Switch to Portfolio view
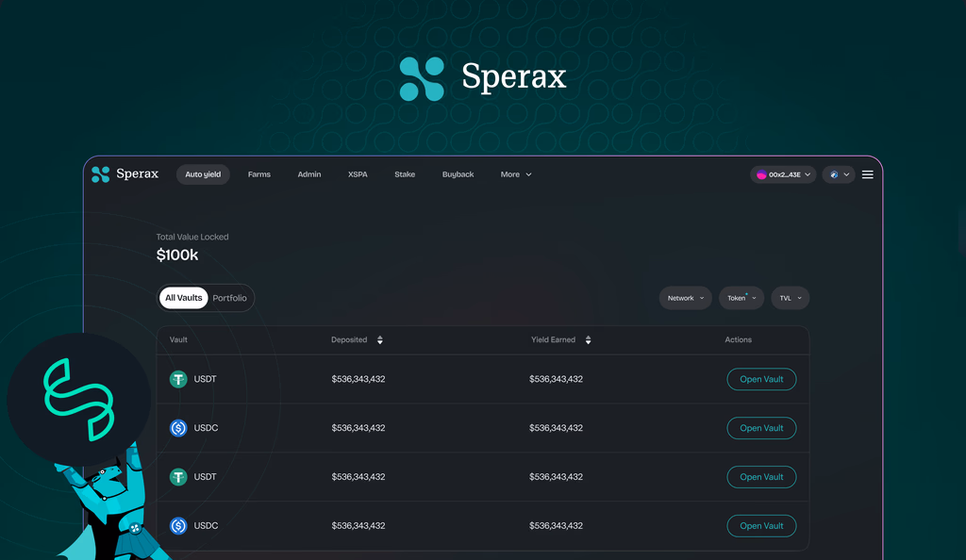Screen dimensions: 966x560 click(229, 298)
